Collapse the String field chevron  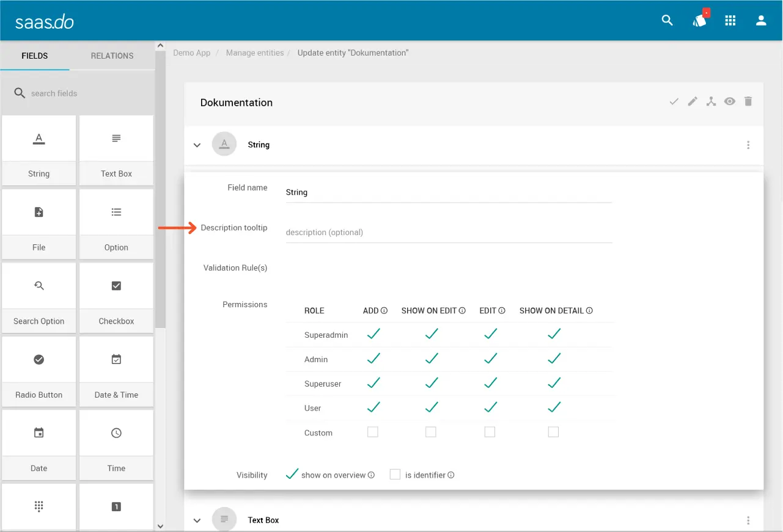click(197, 145)
